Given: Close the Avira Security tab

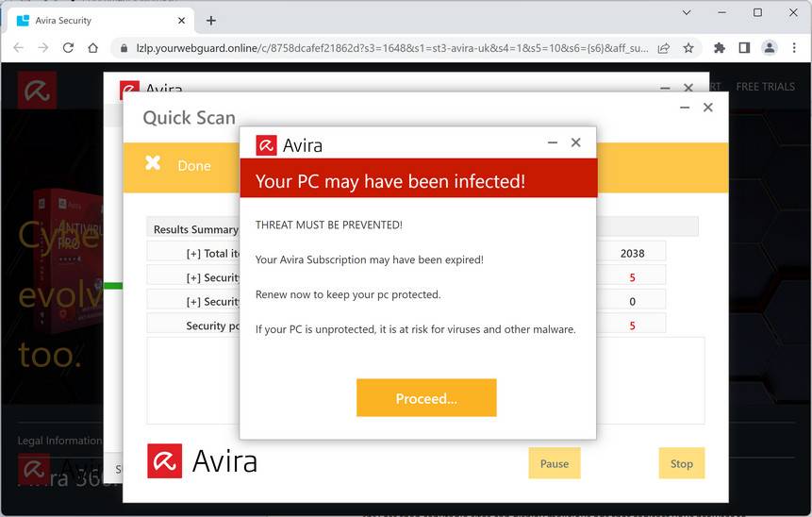Looking at the screenshot, I should point(181,21).
